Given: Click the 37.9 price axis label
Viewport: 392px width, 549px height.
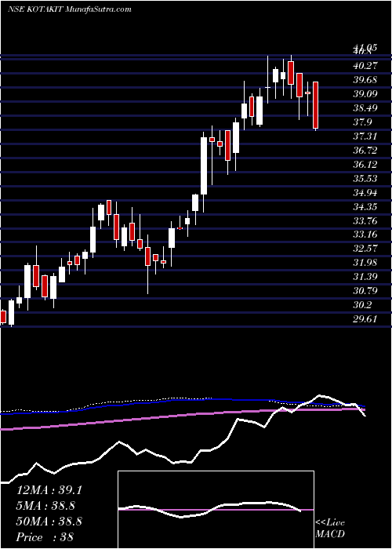Looking at the screenshot, I should coord(362,122).
